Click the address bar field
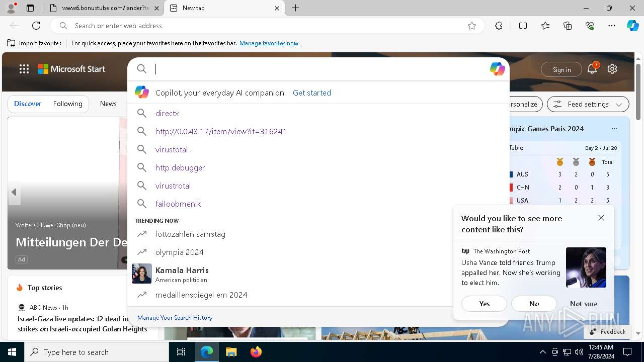The image size is (644, 362). click(x=267, y=26)
